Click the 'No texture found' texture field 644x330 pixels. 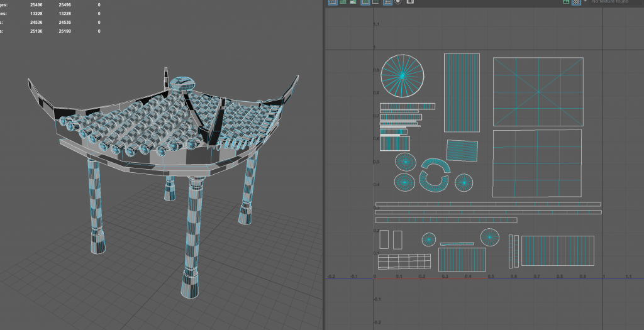click(616, 2)
